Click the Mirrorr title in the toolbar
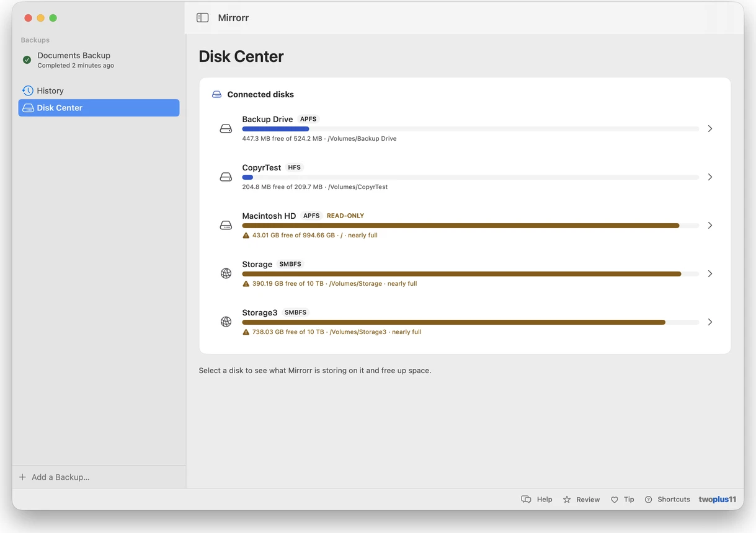Image resolution: width=756 pixels, height=533 pixels. coord(233,18)
